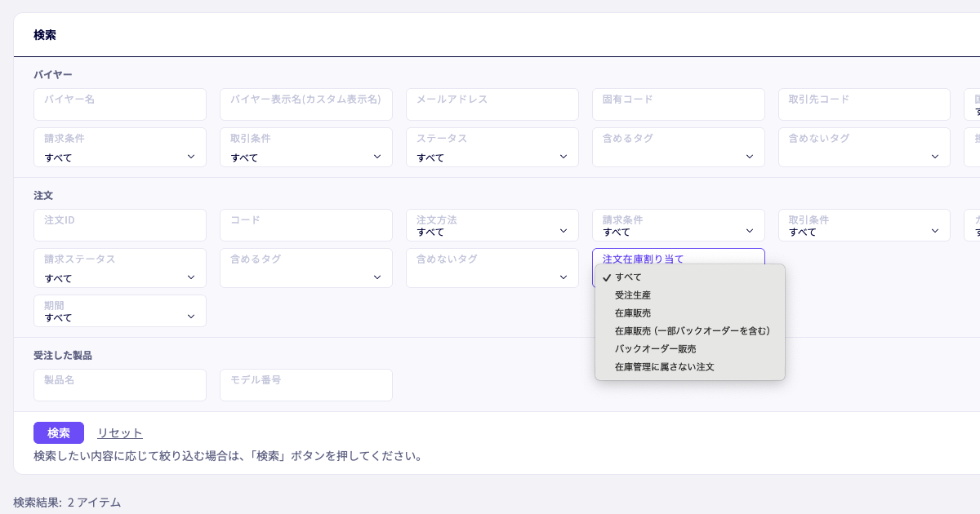Screen dimensions: 980x514
Task: Select 受注生産 from the dropdown list
Action: (633, 295)
